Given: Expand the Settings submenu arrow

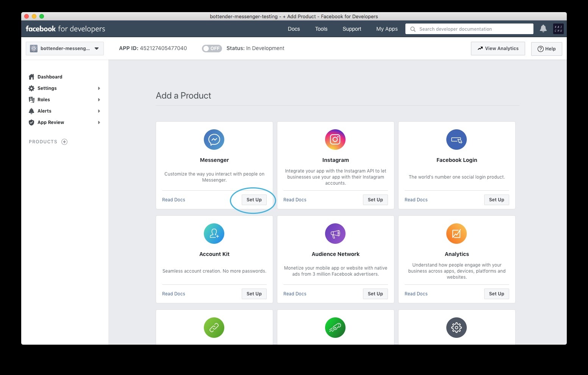Looking at the screenshot, I should (x=99, y=88).
